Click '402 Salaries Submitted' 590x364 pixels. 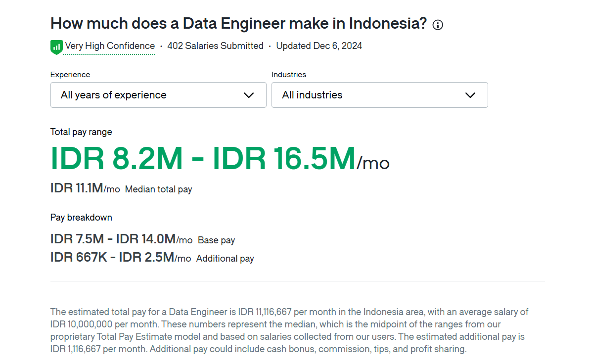click(215, 45)
